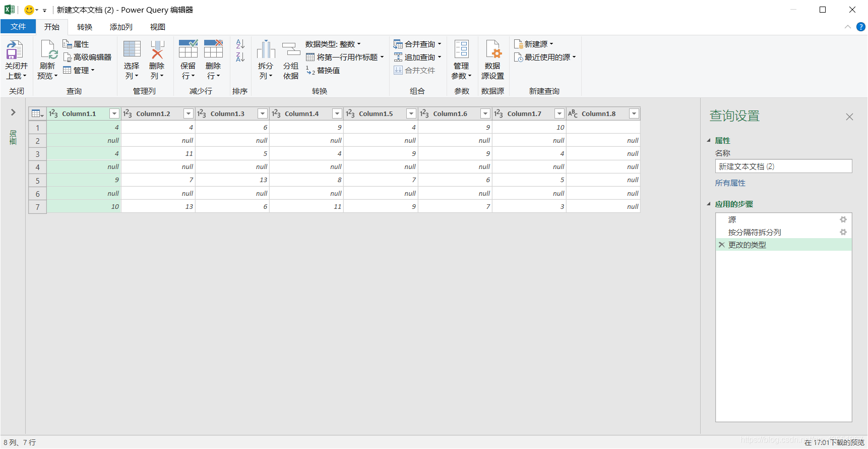This screenshot has width=868, height=449.
Task: Collapse the Properties (属性) section
Action: click(709, 140)
